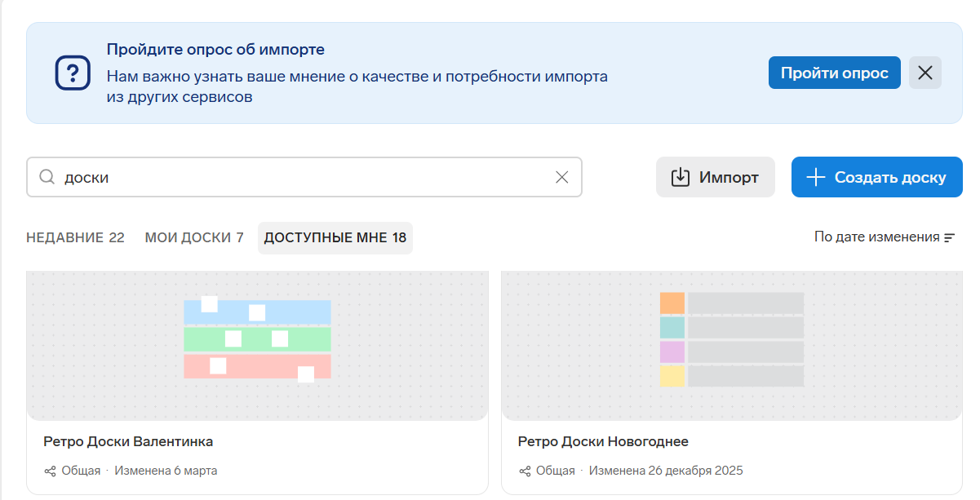Dismiss the import survey banner
Screen dimensions: 980x500
tap(925, 73)
